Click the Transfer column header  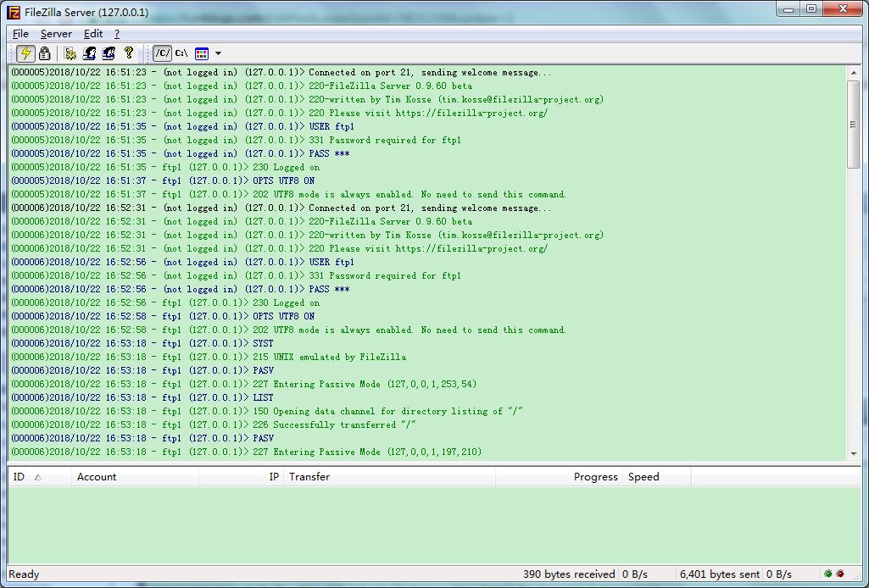coord(390,477)
